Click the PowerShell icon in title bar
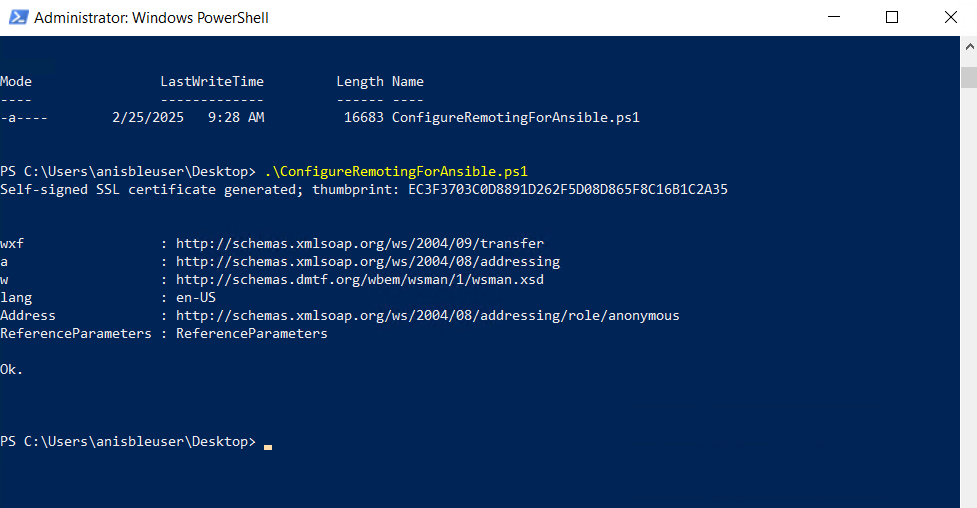Screen dimensions: 977x508 coord(18,17)
